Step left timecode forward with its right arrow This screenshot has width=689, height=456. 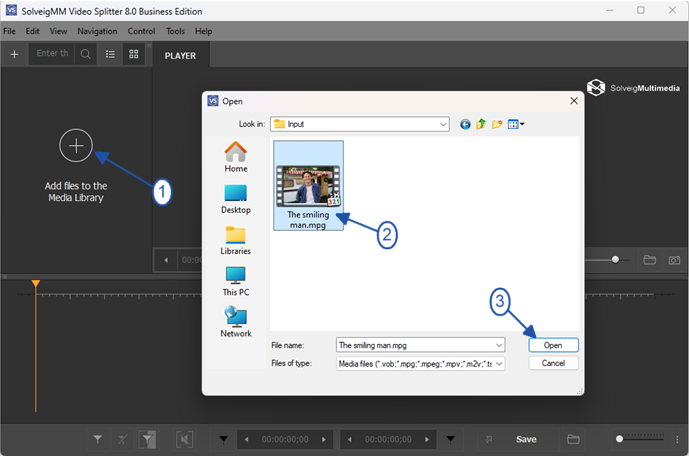(324, 439)
